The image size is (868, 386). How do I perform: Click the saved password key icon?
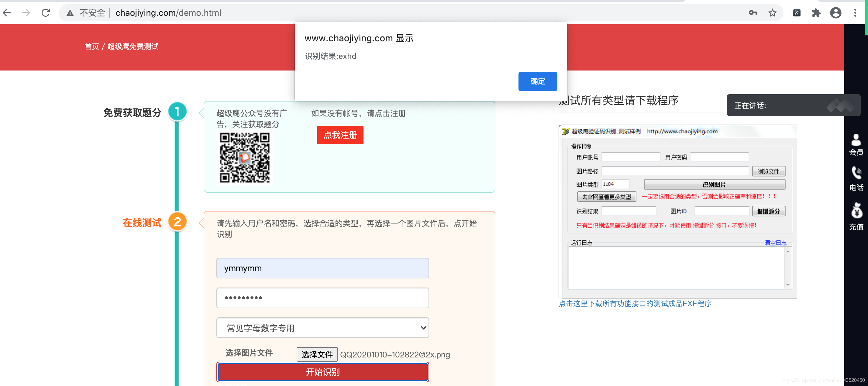pos(753,13)
